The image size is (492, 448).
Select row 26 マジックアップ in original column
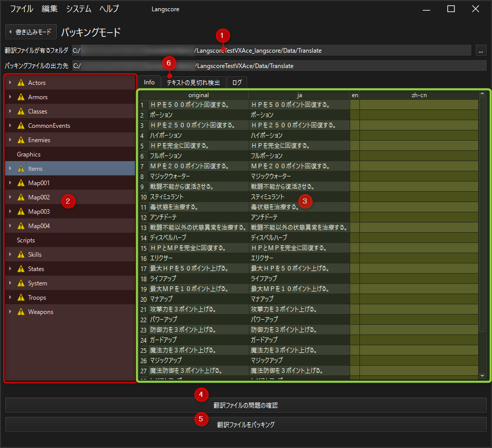click(199, 361)
